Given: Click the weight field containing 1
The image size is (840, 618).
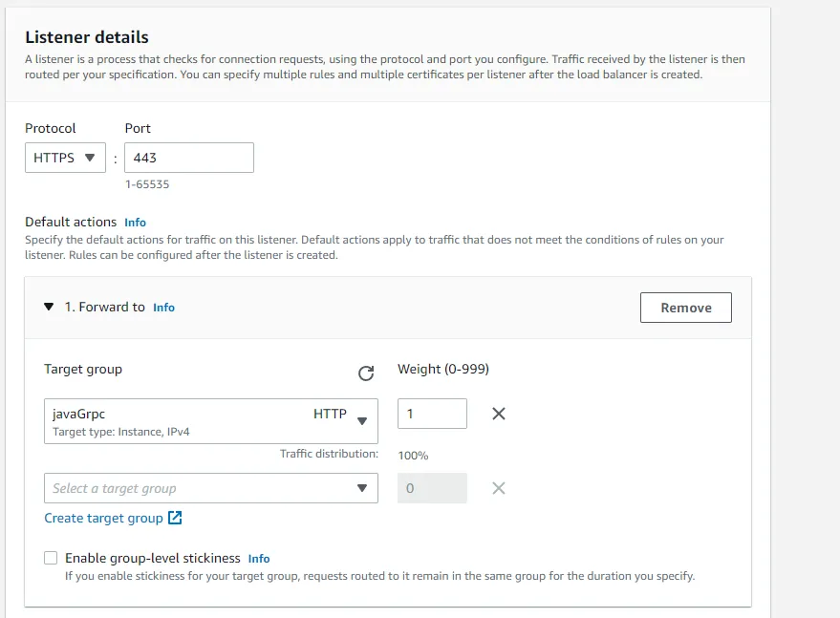Looking at the screenshot, I should (432, 414).
